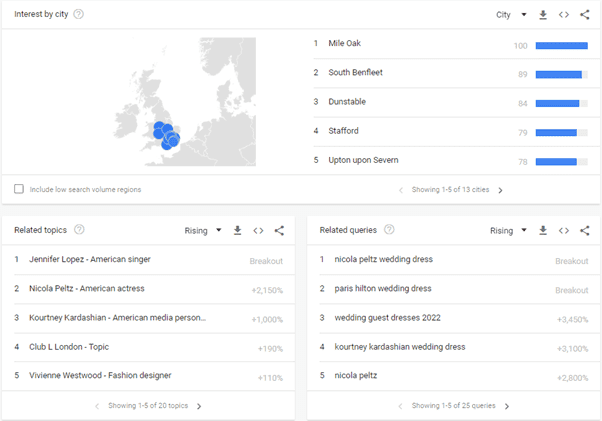Go to next page of topics

(x=199, y=406)
